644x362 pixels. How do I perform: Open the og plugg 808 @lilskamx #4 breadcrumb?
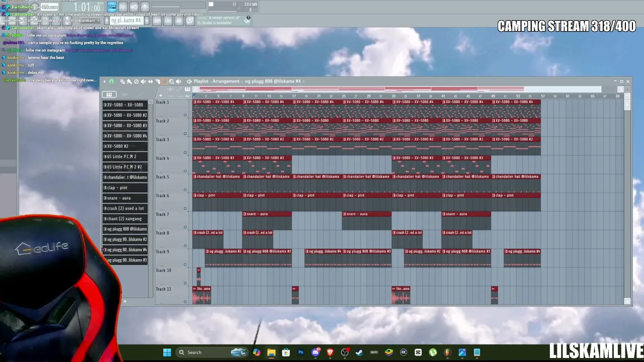pyautogui.click(x=273, y=81)
